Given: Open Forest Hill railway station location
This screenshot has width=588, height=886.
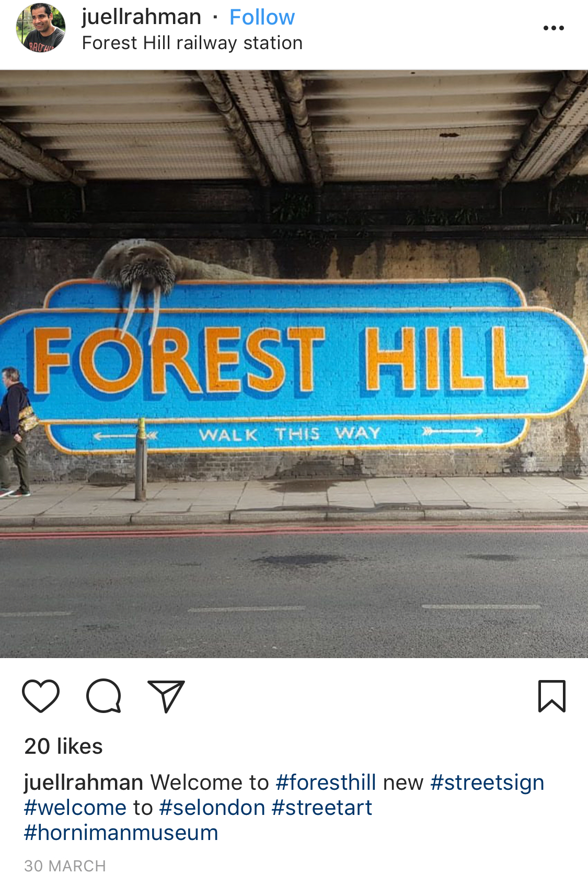Looking at the screenshot, I should (192, 43).
